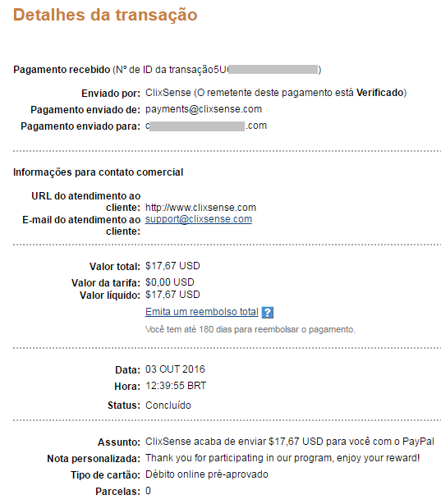
Task: Click the redacted recipient email address
Action: coord(206,126)
